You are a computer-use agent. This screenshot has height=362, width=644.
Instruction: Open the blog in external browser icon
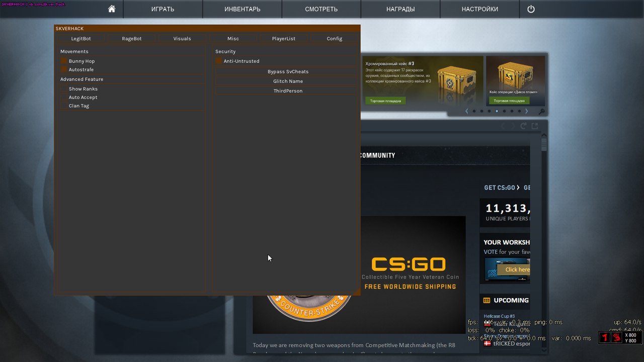[x=535, y=126]
